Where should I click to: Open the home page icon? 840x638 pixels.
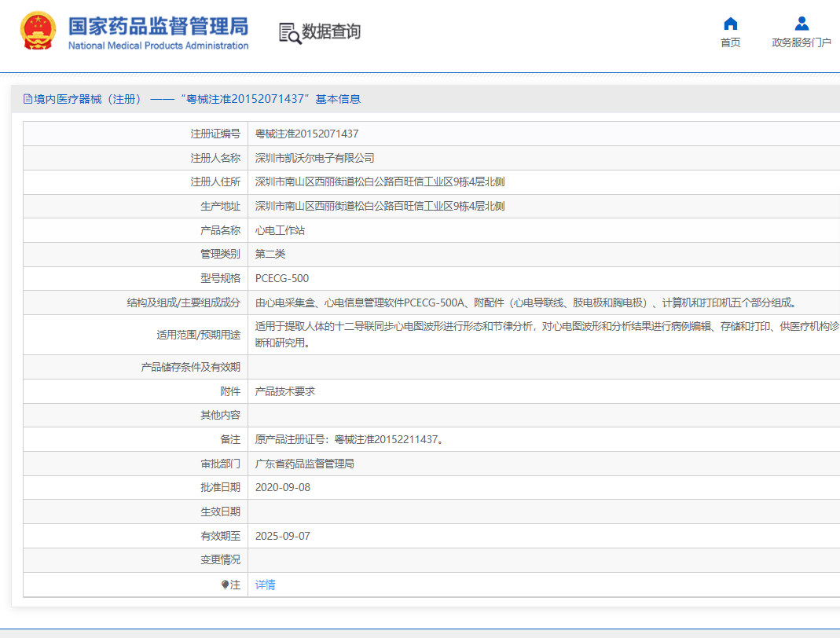tap(730, 24)
